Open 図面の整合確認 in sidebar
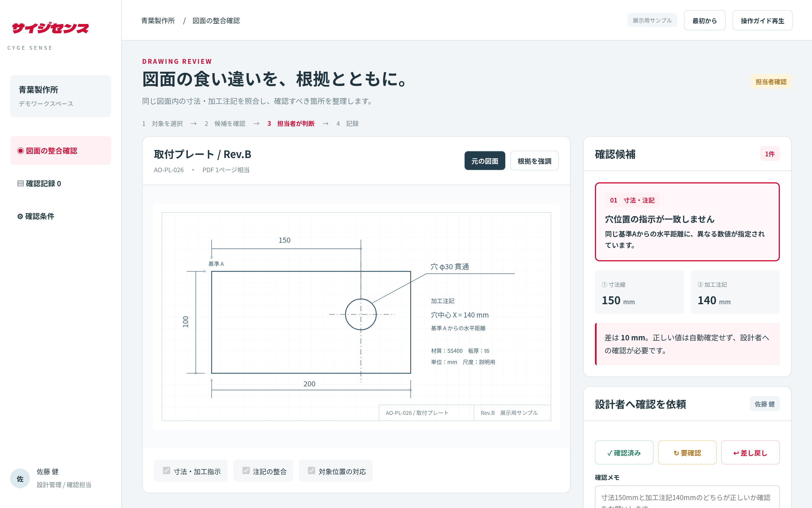This screenshot has width=812, height=508. 60,150
